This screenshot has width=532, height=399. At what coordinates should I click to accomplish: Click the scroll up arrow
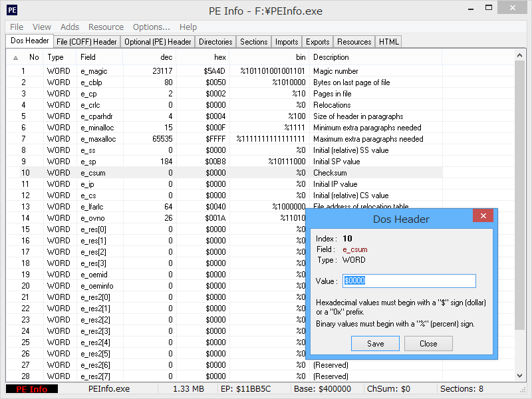point(519,55)
